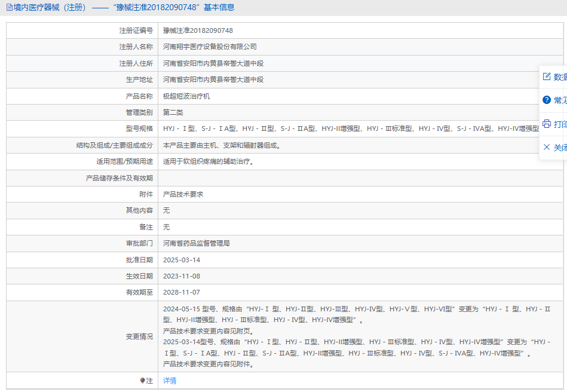Click the 注册证编号 row label

point(136,30)
